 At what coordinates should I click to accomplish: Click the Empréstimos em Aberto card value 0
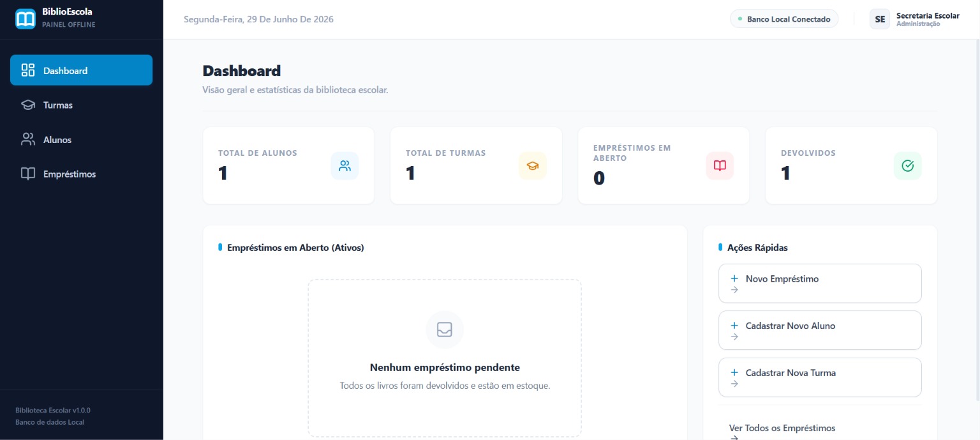coord(598,178)
